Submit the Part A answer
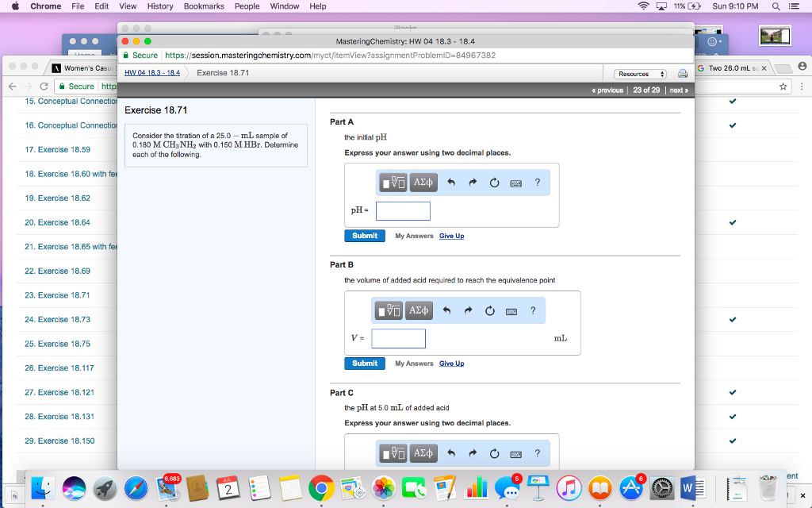The width and height of the screenshot is (812, 508). [365, 236]
